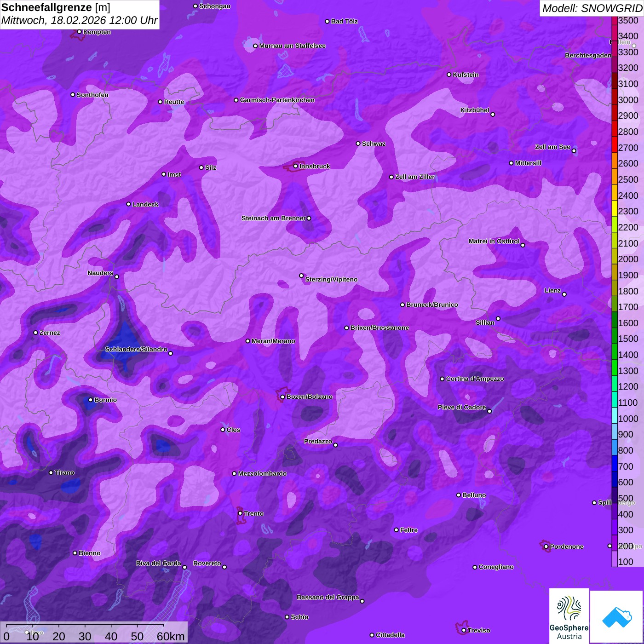The width and height of the screenshot is (644, 644).
Task: Select the Bormio city marker dot
Action: (91, 400)
